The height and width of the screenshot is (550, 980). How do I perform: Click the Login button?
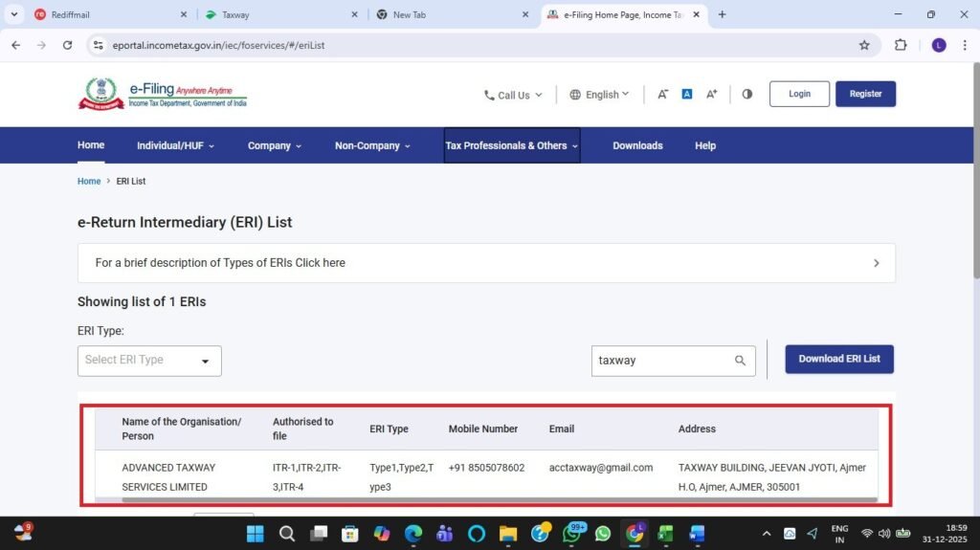[799, 94]
